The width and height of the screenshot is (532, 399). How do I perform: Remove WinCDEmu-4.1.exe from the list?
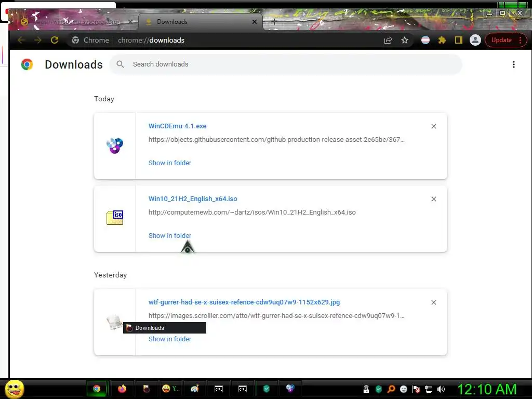coord(434,126)
